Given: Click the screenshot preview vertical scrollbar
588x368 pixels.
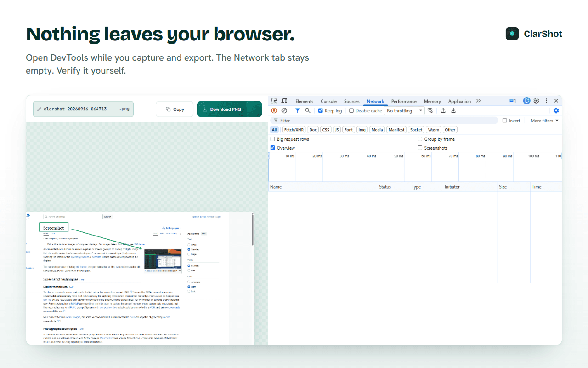Looking at the screenshot, I should click(x=252, y=230).
